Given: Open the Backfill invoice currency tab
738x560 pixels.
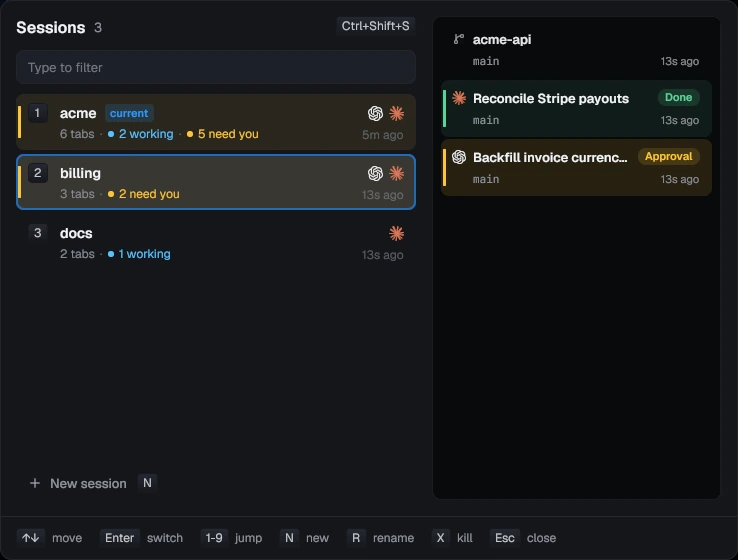Looking at the screenshot, I should point(576,168).
